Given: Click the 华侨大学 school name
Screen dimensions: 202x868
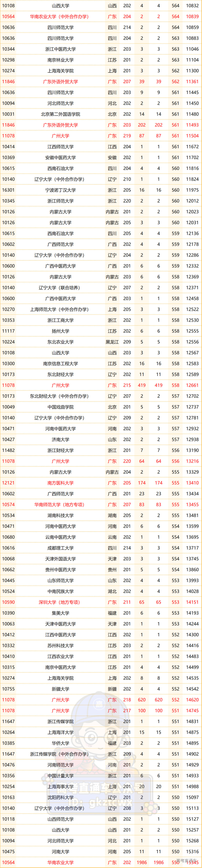Looking at the screenshot, I should click(x=60, y=743).
